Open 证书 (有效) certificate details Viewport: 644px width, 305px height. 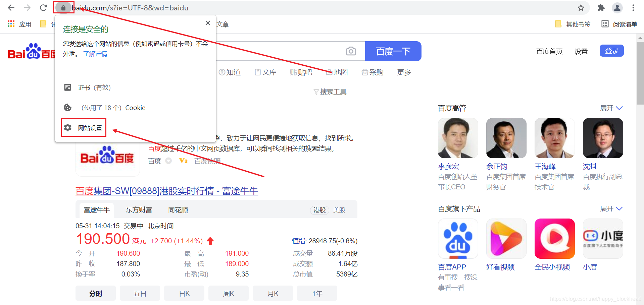(x=135, y=87)
